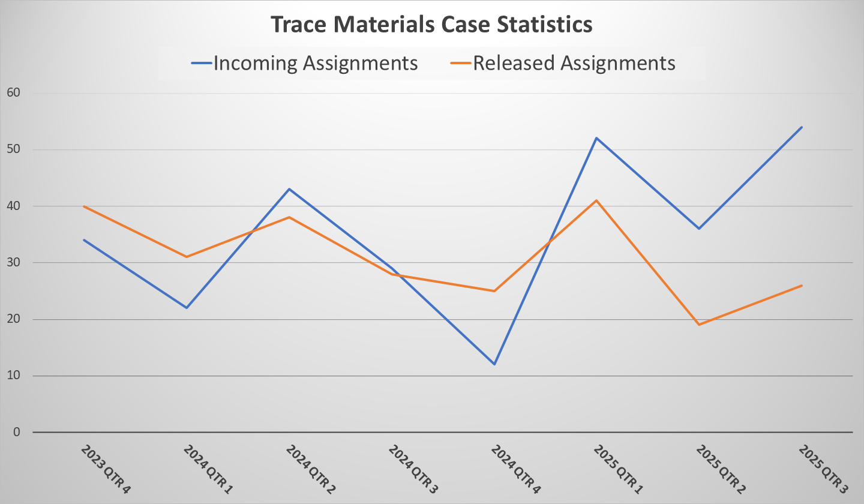Select the 'Incoming Assignments' legend label
The width and height of the screenshot is (864, 504).
pyautogui.click(x=316, y=63)
